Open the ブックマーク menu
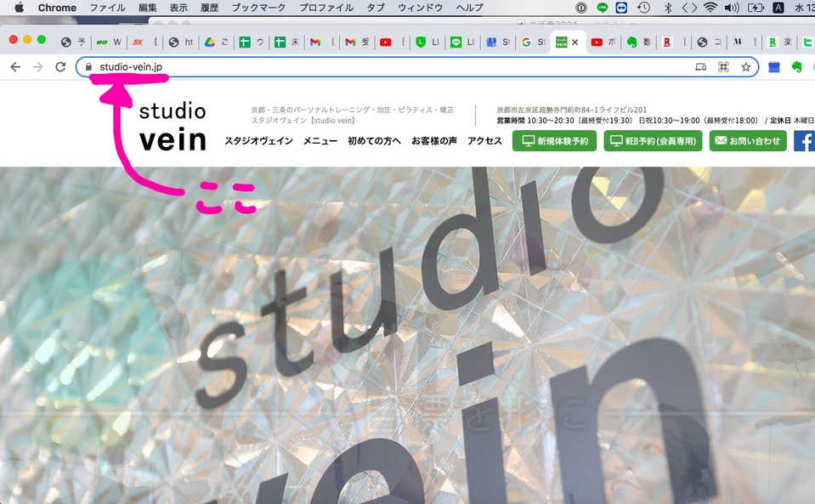This screenshot has width=815, height=504. 259,8
